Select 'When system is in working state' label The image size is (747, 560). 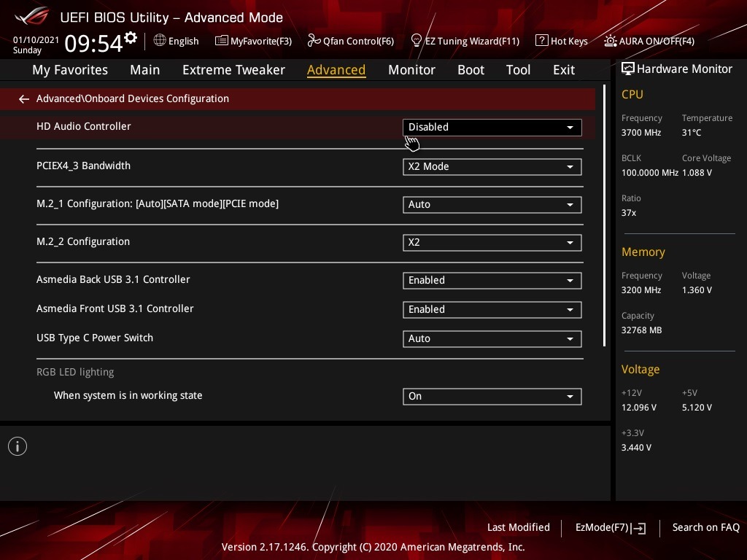[128, 395]
